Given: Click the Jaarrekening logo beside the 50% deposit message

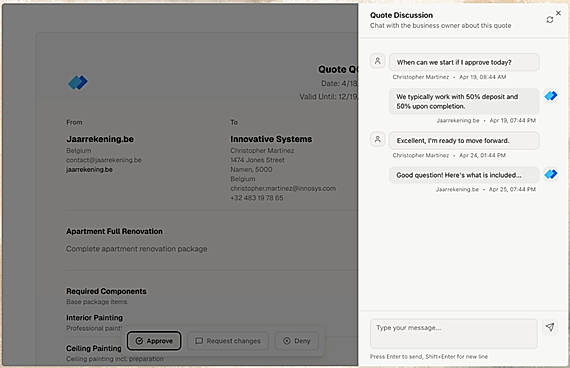Looking at the screenshot, I should click(x=551, y=96).
